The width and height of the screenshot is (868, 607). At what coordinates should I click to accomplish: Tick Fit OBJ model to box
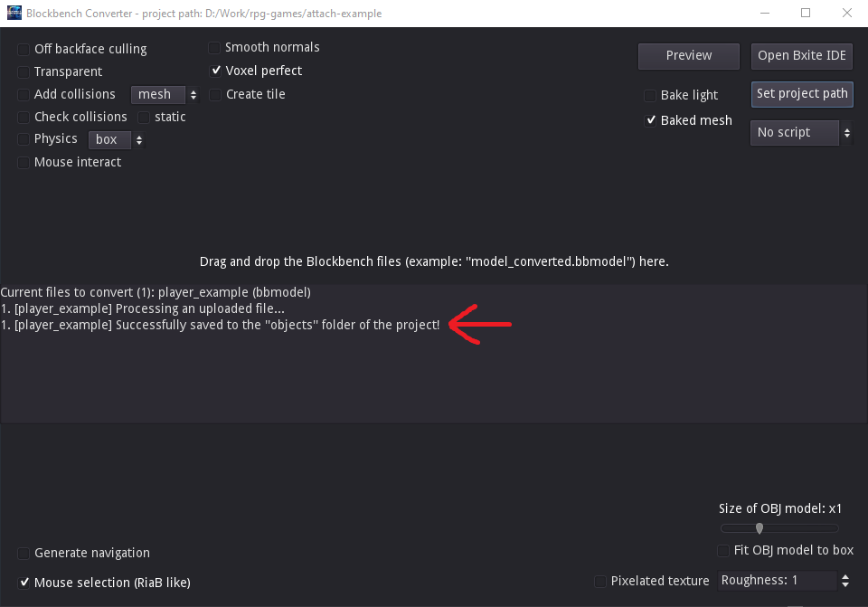723,551
